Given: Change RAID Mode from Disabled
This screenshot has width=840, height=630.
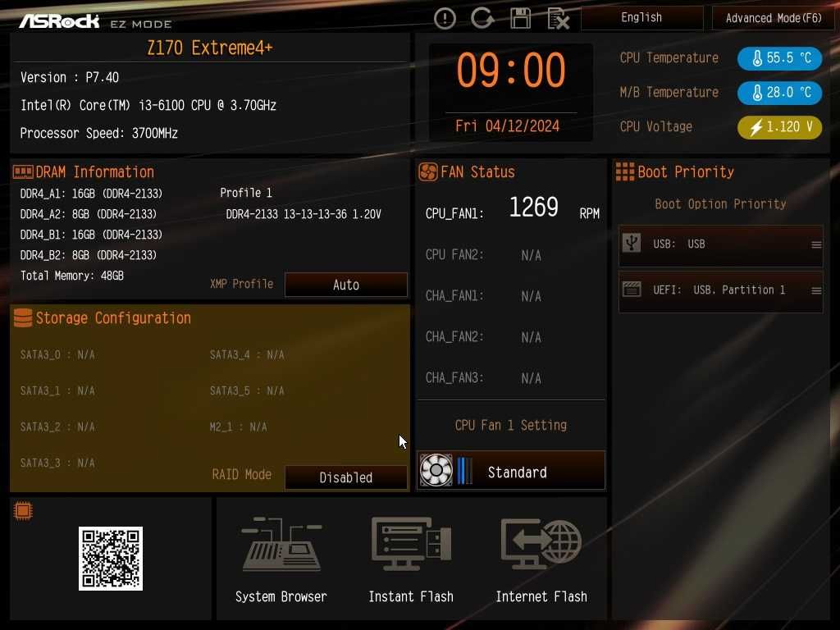Looking at the screenshot, I should [x=346, y=477].
